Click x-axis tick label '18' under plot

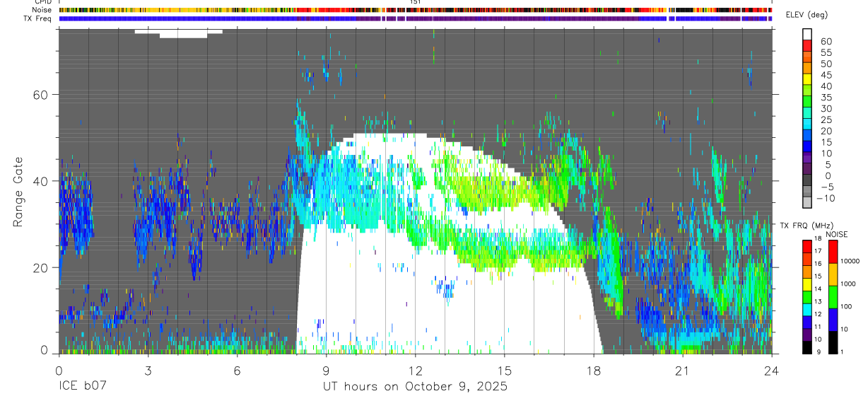(594, 371)
